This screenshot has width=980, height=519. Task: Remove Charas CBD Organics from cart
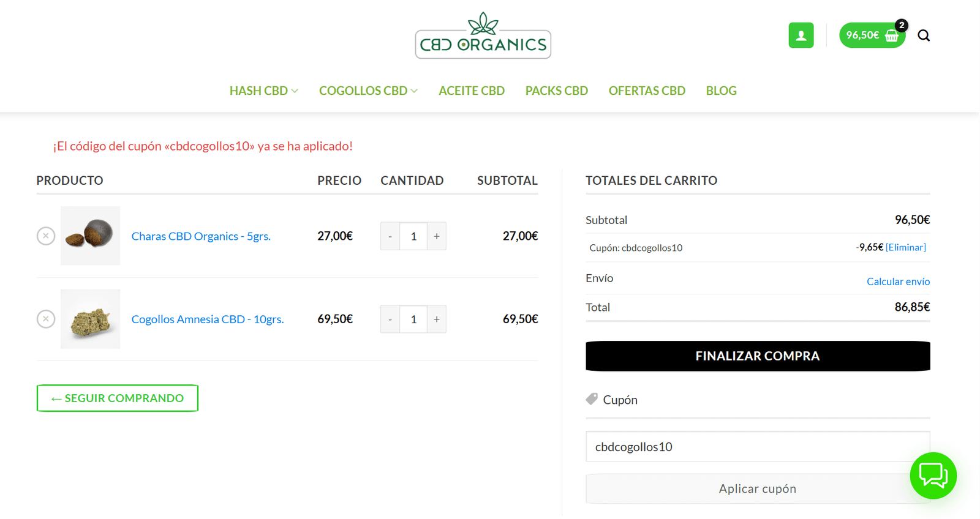(46, 236)
